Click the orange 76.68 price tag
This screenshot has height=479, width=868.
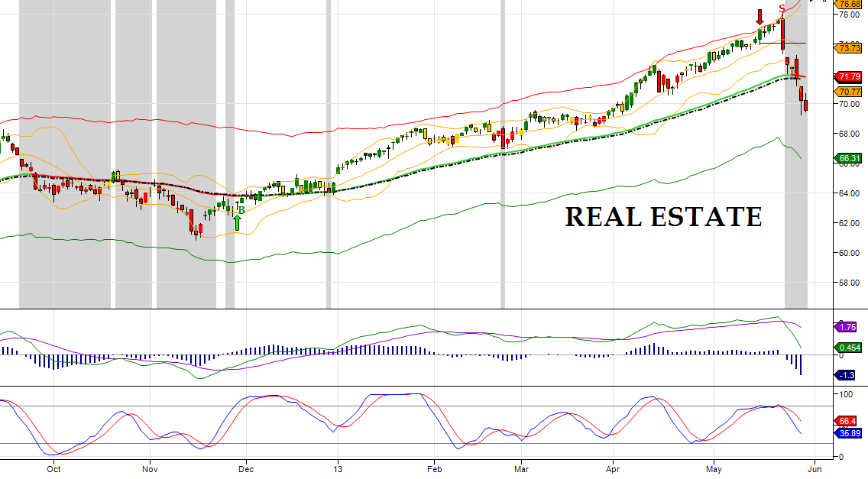850,4
